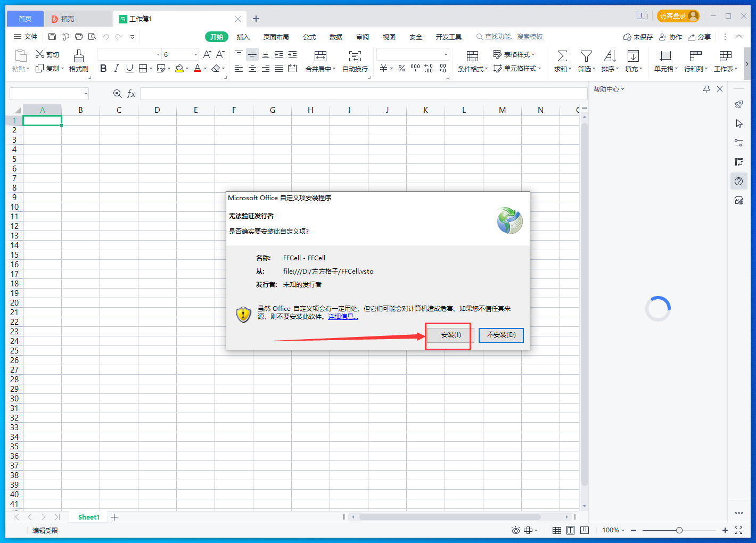Click the insert function fx icon

click(x=131, y=94)
